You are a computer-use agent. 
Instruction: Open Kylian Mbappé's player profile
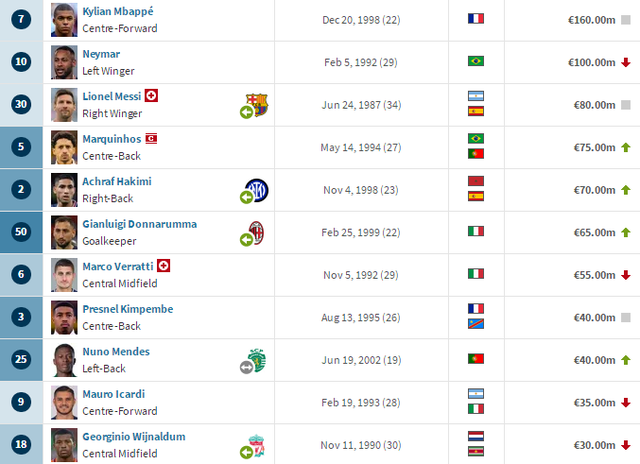(x=118, y=11)
